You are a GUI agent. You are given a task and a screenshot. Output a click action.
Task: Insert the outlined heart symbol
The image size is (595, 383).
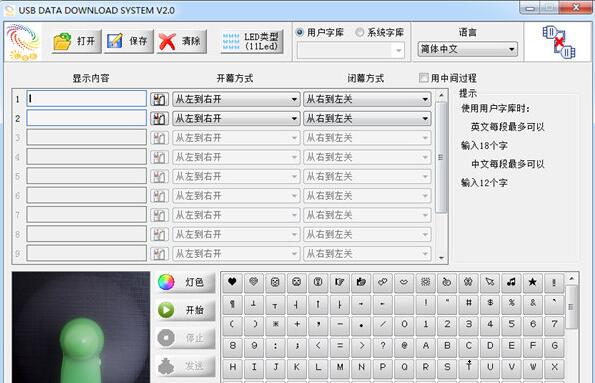click(253, 282)
